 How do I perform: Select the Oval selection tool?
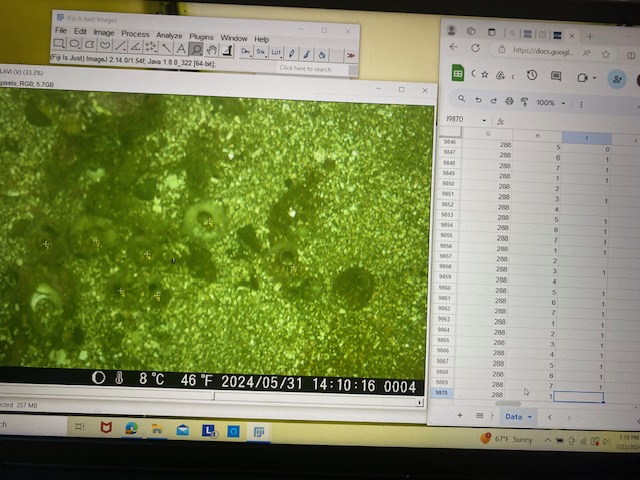74,44
